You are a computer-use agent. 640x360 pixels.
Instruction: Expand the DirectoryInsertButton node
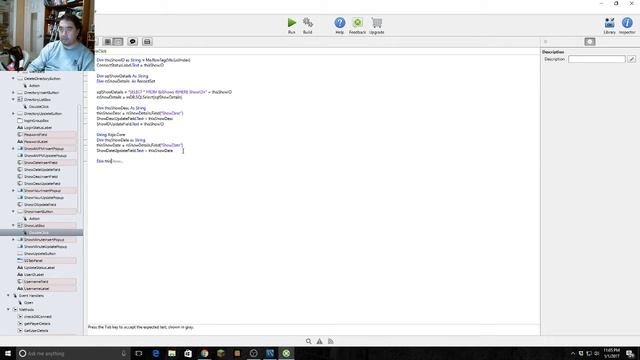(x=13, y=93)
